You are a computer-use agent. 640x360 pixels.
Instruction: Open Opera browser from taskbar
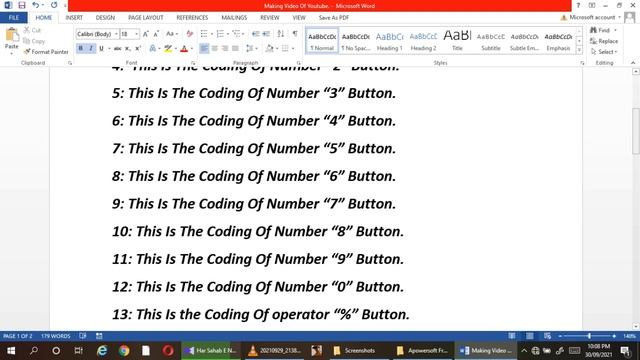point(168,351)
